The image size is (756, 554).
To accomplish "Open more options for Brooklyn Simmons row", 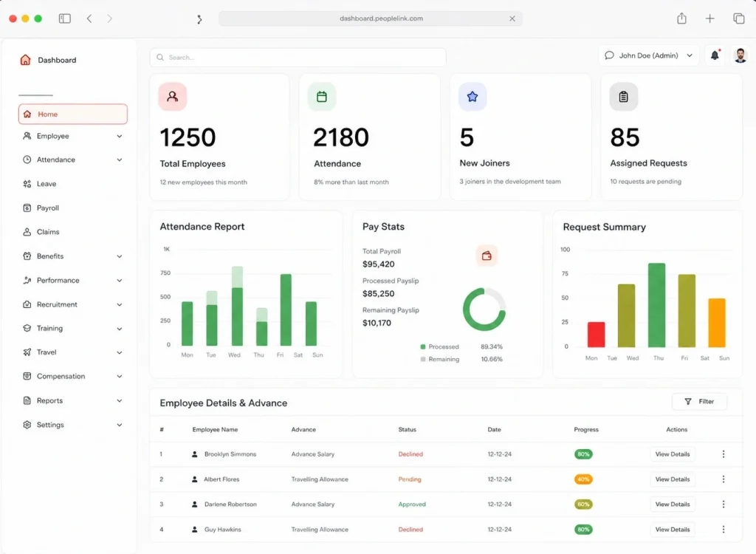I will (x=724, y=454).
